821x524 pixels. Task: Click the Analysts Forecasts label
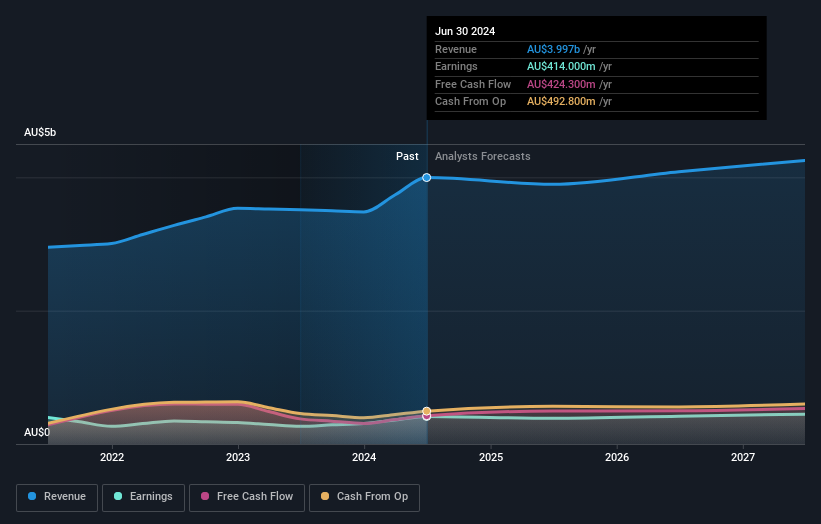[x=482, y=156]
